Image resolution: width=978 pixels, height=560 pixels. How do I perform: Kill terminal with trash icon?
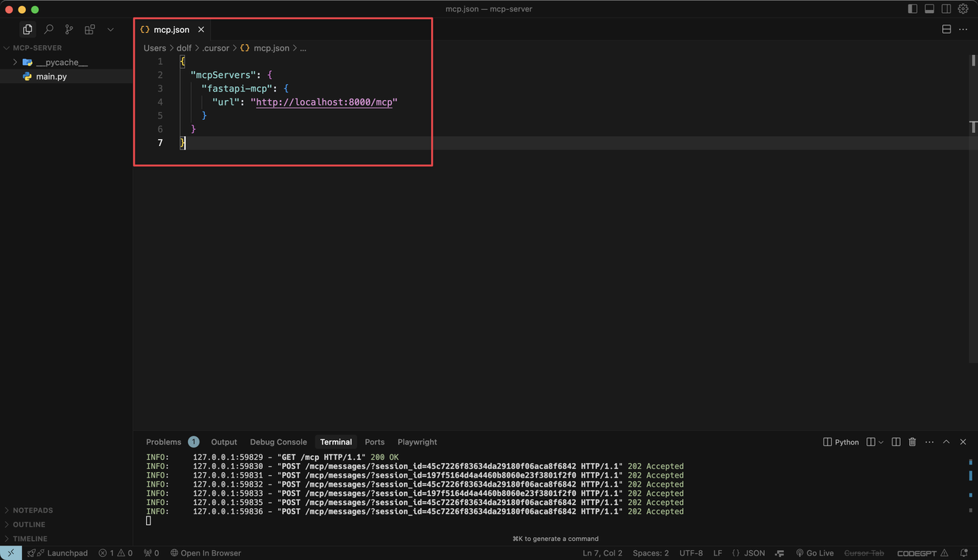912,442
